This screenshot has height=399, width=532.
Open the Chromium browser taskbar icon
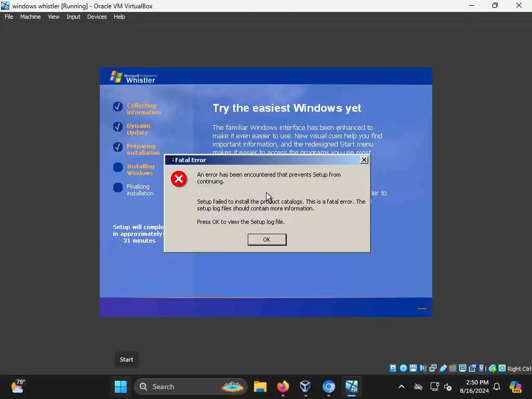(328, 387)
